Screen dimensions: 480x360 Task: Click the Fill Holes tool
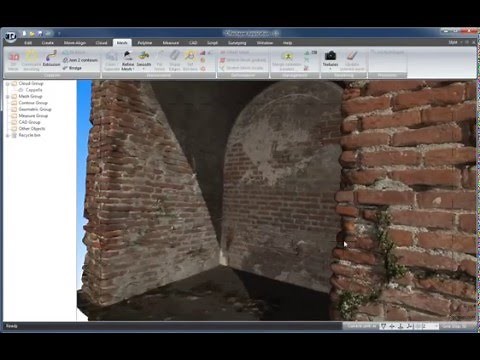[x=160, y=61]
